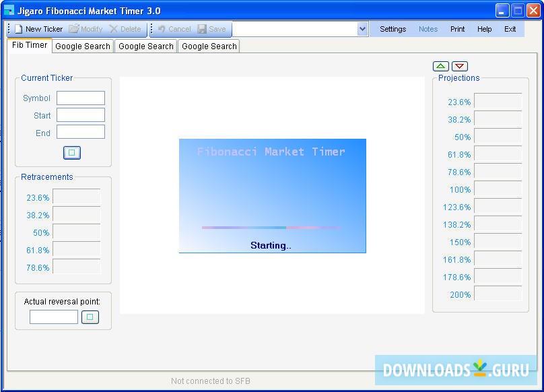Click the Delete toolbar button
The image size is (544, 392).
coord(125,29)
